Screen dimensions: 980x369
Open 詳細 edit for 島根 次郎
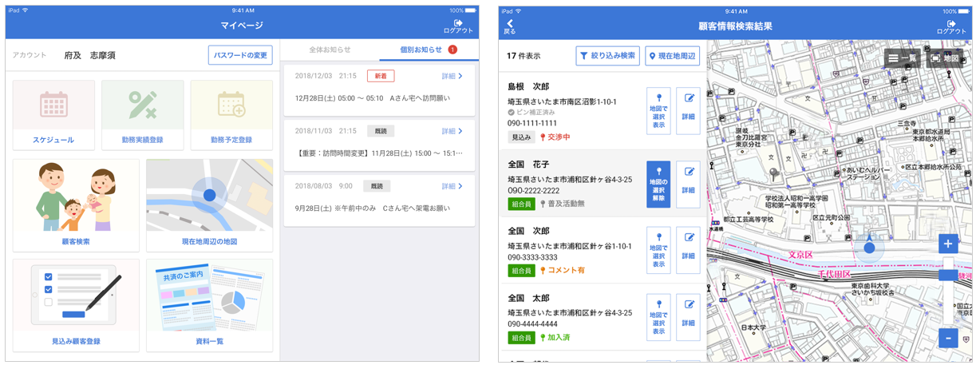(689, 111)
